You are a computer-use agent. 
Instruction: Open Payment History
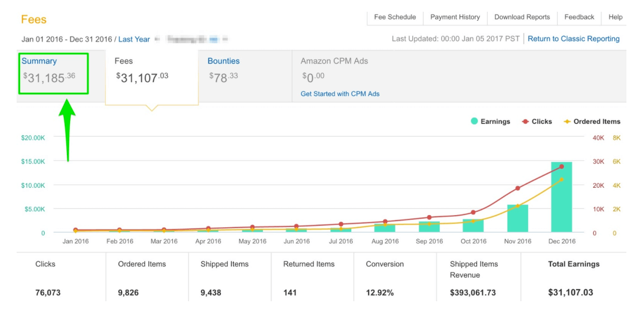[x=455, y=17]
